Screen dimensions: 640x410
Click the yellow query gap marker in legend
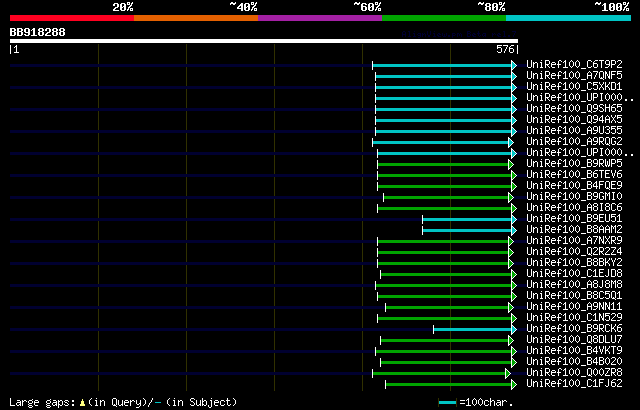click(x=82, y=403)
